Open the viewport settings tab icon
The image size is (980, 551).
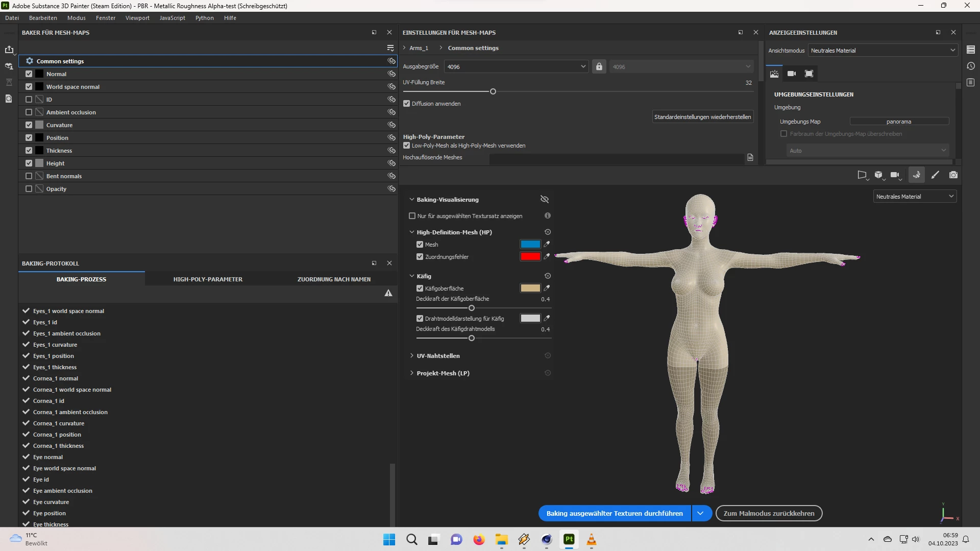[x=809, y=74]
